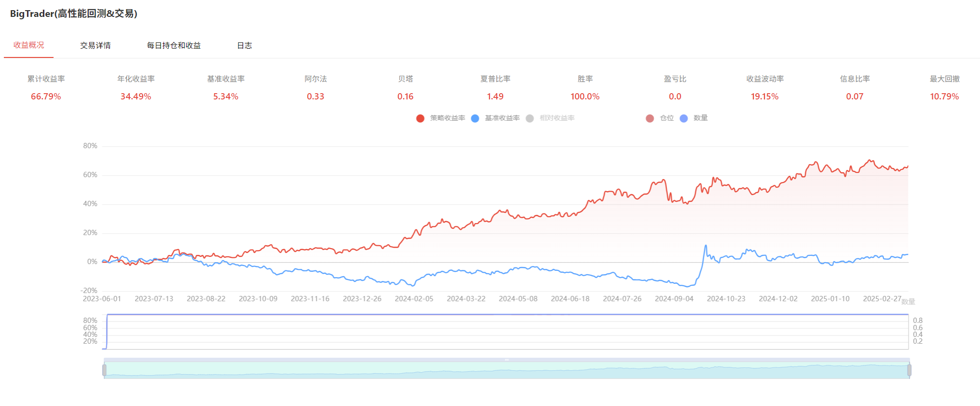Click the 最大回撤 value 10.79%
Image resolution: width=980 pixels, height=406 pixels.
(x=944, y=97)
